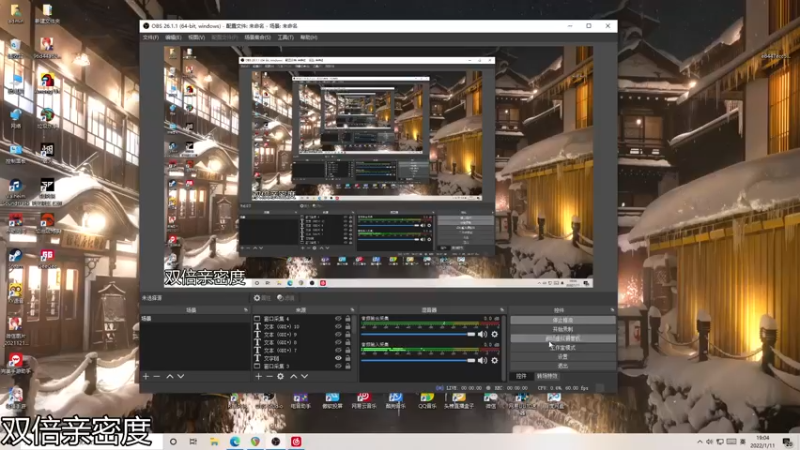Click the 退出 exit button
The height and width of the screenshot is (450, 800).
[x=563, y=366]
